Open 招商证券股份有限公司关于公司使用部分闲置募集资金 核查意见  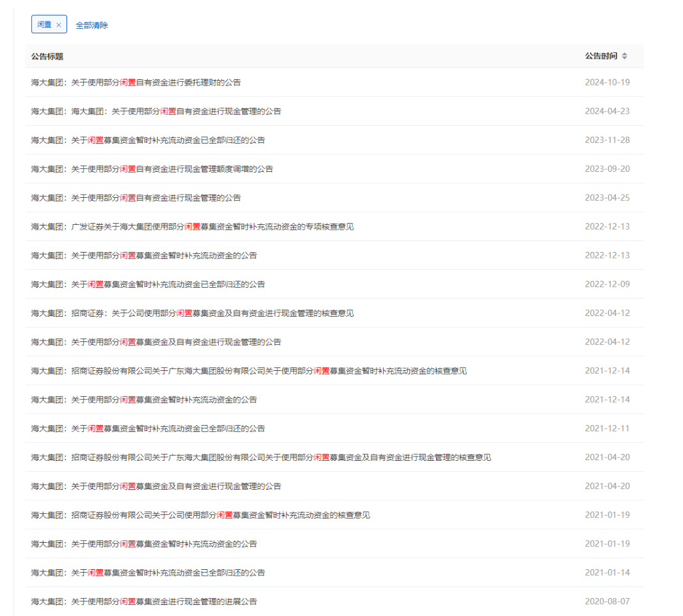pyautogui.click(x=200, y=515)
